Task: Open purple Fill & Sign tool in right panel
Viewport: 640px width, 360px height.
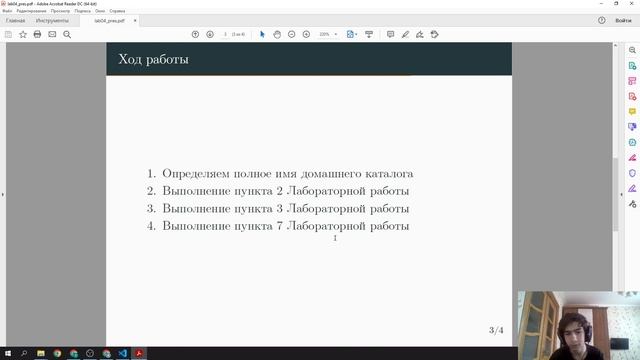Action: coord(632,189)
